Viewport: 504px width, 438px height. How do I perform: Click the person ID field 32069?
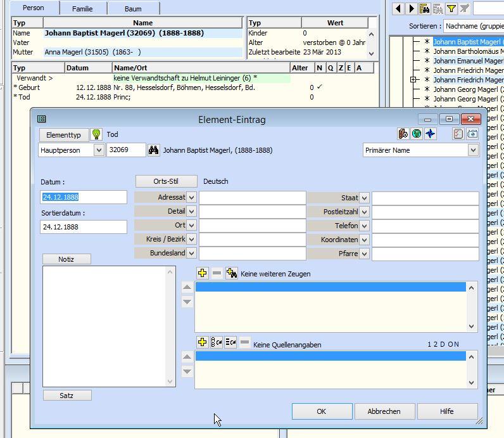point(126,150)
